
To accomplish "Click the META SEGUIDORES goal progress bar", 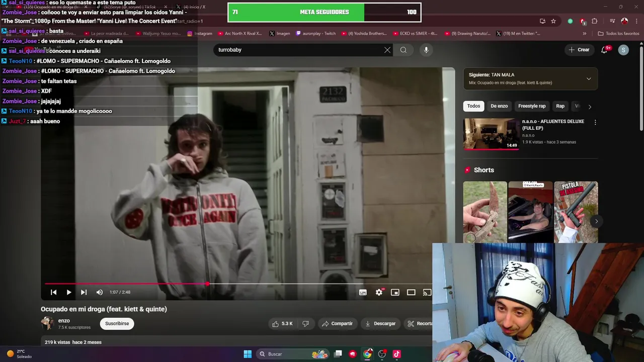I will 325,12.
